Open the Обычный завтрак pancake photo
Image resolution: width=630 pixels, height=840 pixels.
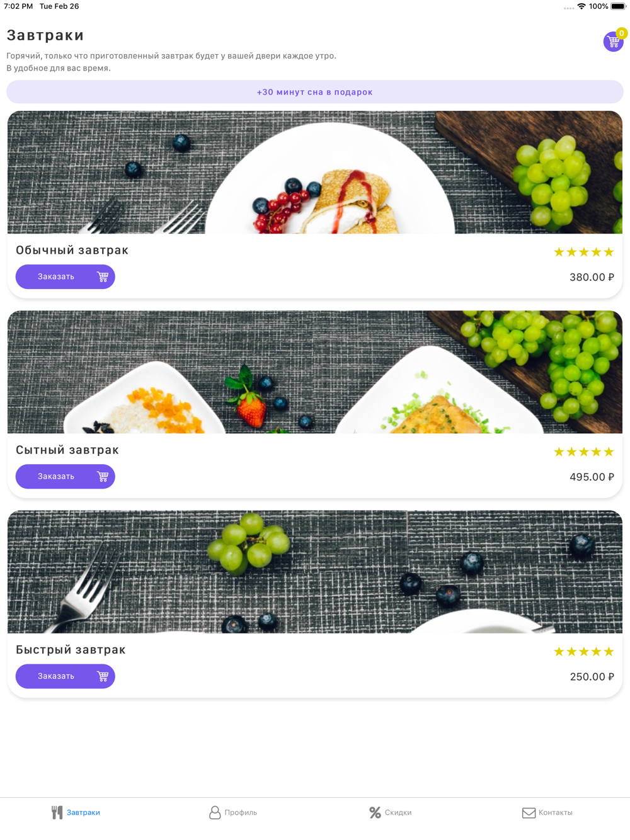[x=315, y=173]
